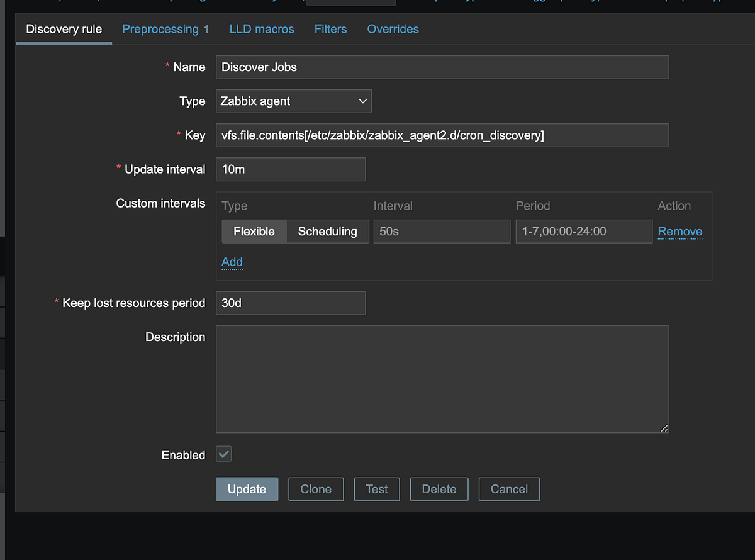
Task: Clone the discovery rule
Action: [x=316, y=489]
